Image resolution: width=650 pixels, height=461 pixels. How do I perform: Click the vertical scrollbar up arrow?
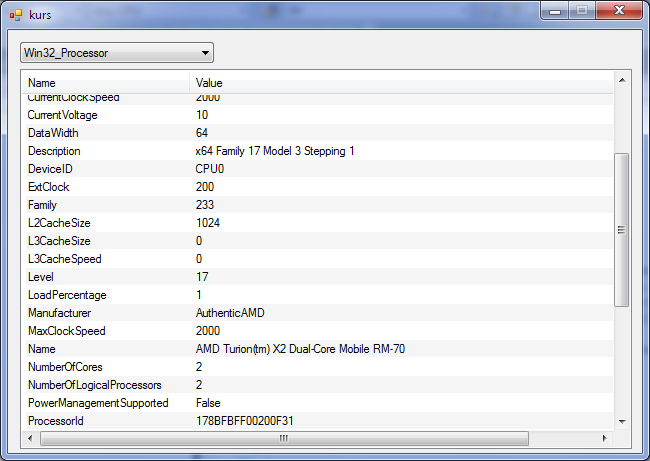[622, 80]
